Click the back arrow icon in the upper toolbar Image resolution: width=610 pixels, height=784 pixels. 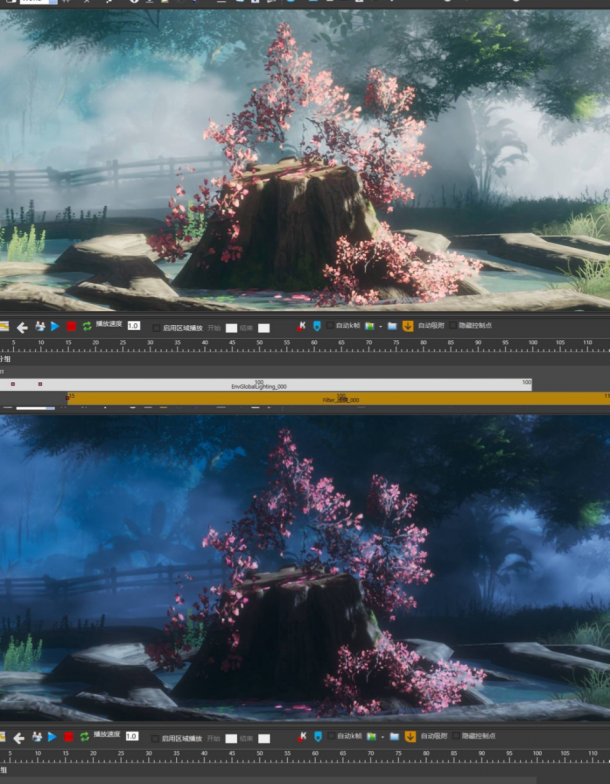pyautogui.click(x=22, y=326)
